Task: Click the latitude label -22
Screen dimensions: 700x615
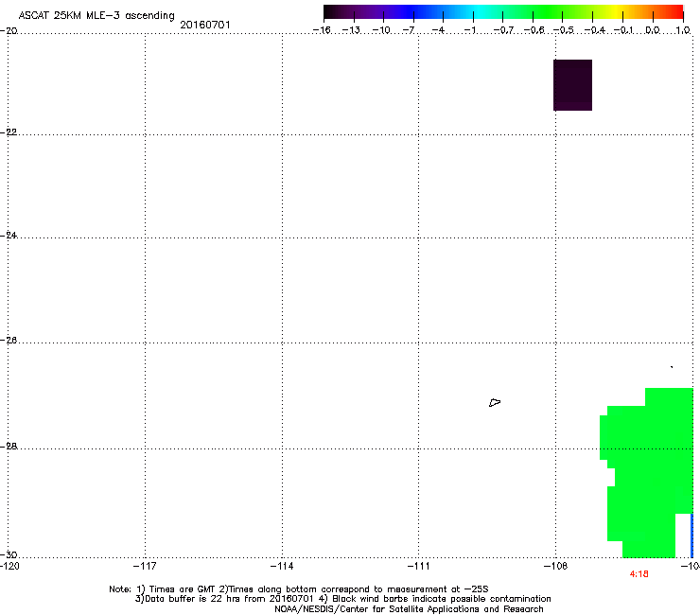Action: pyautogui.click(x=9, y=132)
